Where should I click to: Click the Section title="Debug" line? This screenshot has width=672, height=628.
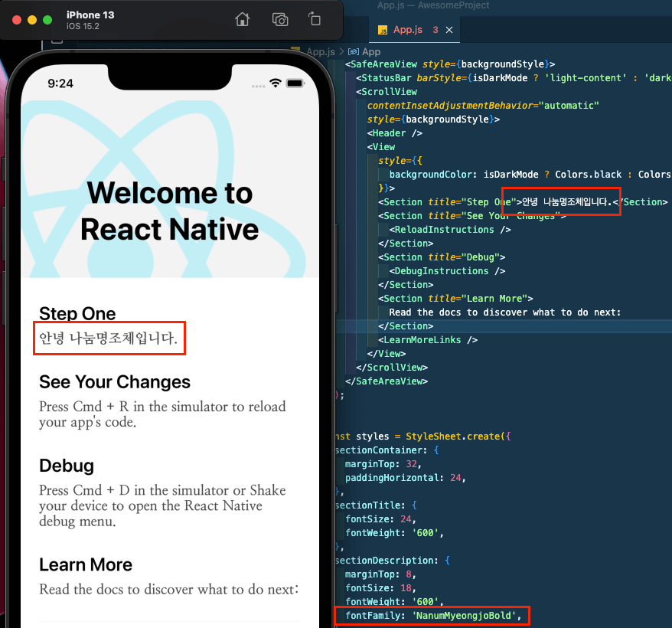tap(442, 257)
